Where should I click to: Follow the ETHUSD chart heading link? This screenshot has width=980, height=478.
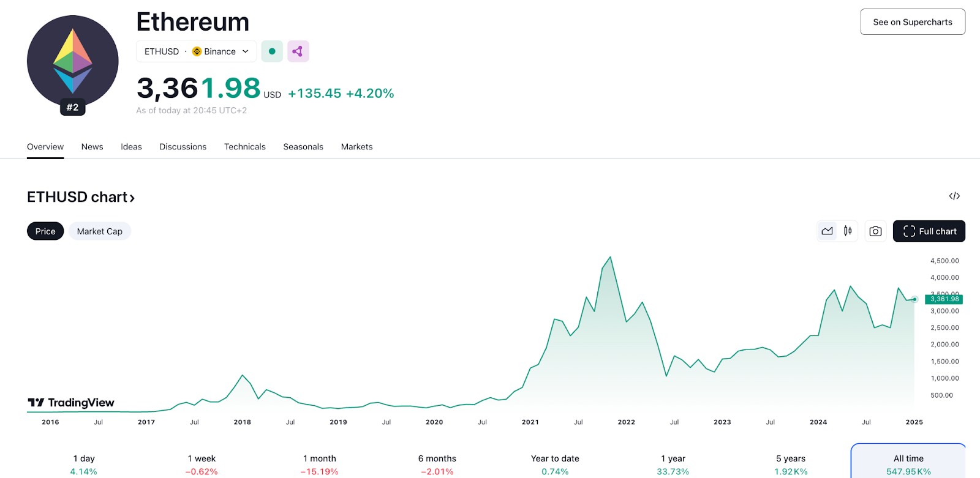pos(81,197)
